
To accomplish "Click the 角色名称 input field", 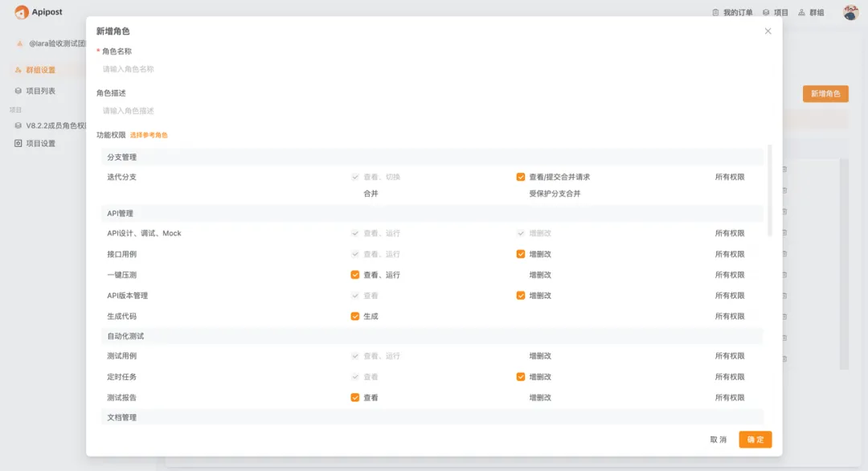I will pyautogui.click(x=434, y=69).
